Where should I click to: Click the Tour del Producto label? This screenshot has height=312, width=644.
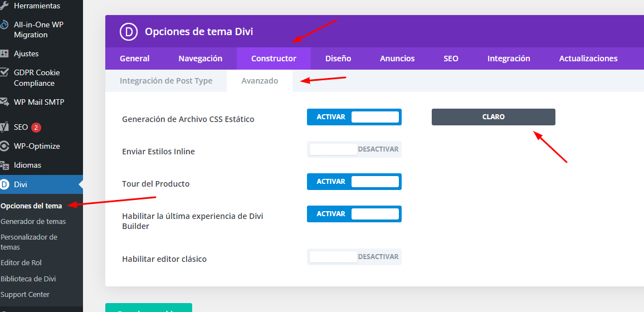pyautogui.click(x=155, y=184)
